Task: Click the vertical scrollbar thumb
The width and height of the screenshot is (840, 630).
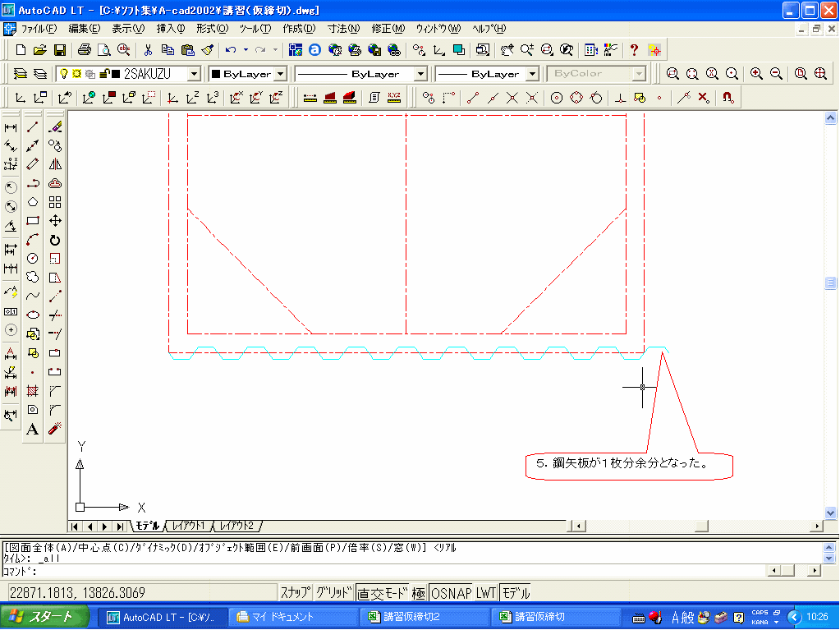Action: pos(830,283)
